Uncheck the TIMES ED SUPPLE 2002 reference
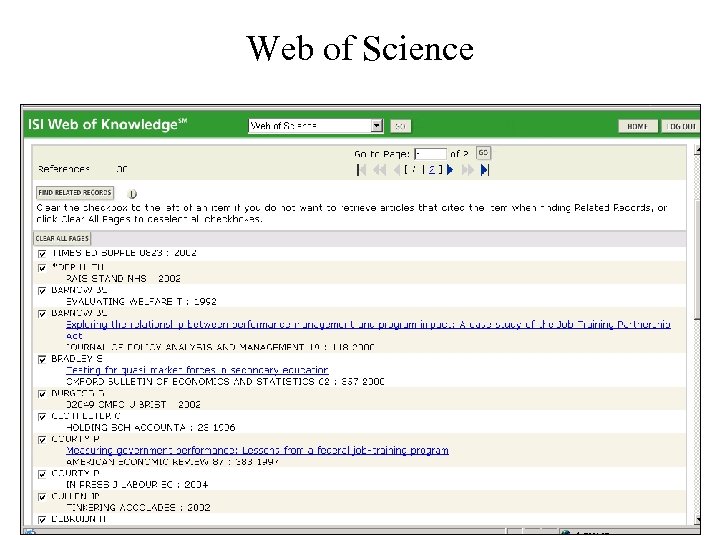 click(x=42, y=254)
